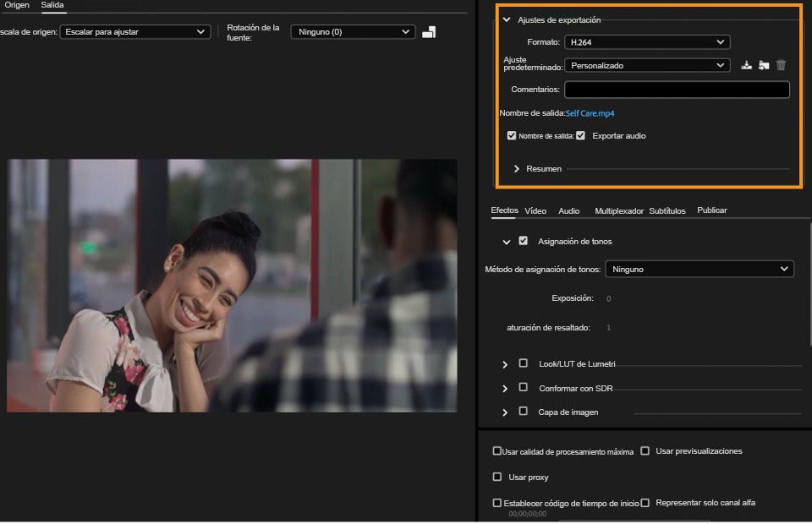Open the Método de asignación de tonos dropdown
Viewport: 812px width, 524px height.
[x=700, y=270]
